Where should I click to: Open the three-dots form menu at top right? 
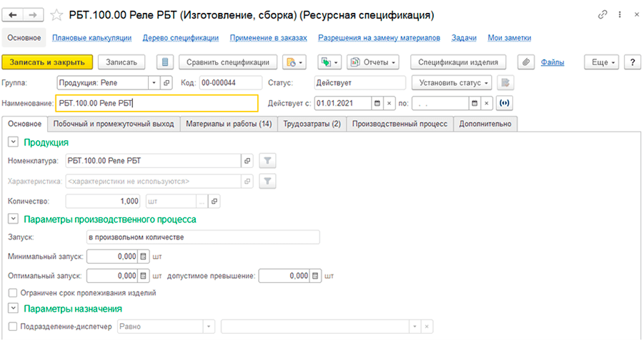[620, 15]
